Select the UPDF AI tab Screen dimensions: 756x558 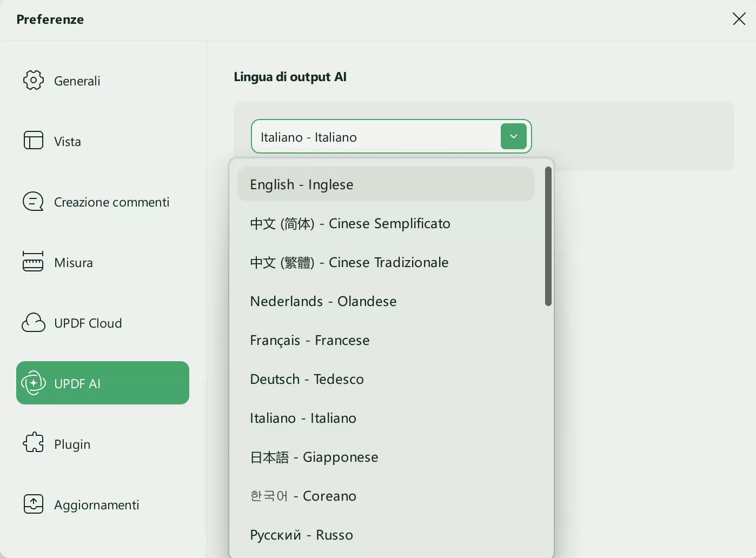(x=103, y=383)
